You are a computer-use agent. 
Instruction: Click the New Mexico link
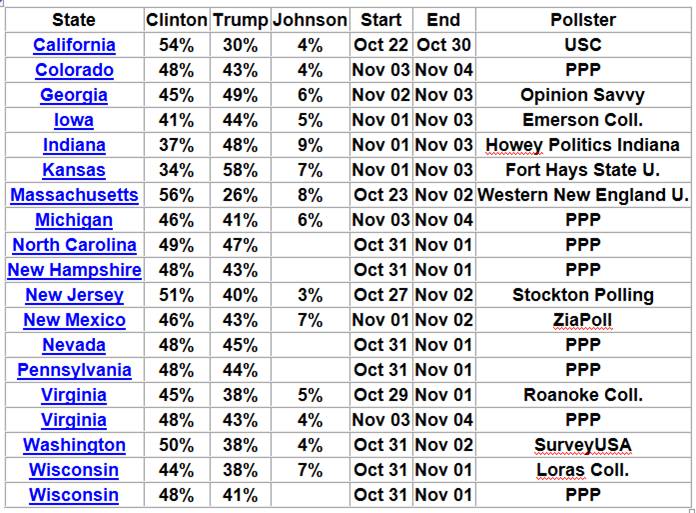coord(74,320)
